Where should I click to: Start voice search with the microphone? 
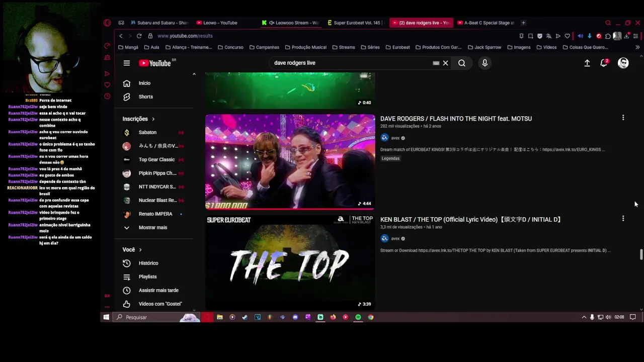pos(485,63)
